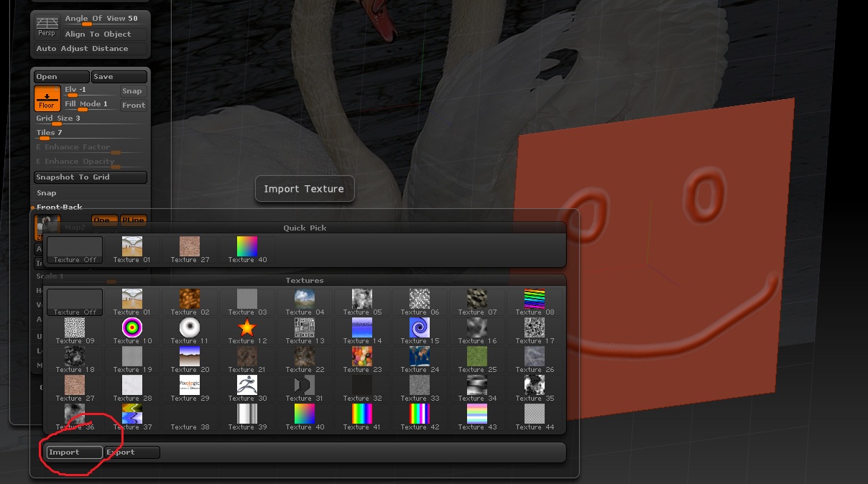The width and height of the screenshot is (868, 484).
Task: Select the Texture 24 earth map
Action: pos(420,360)
